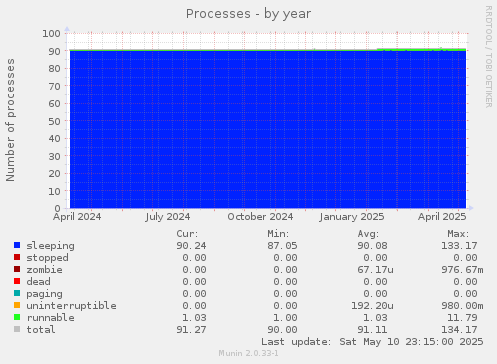Click the chart title 'Processes - by year'
497x364 pixels.
(248, 14)
